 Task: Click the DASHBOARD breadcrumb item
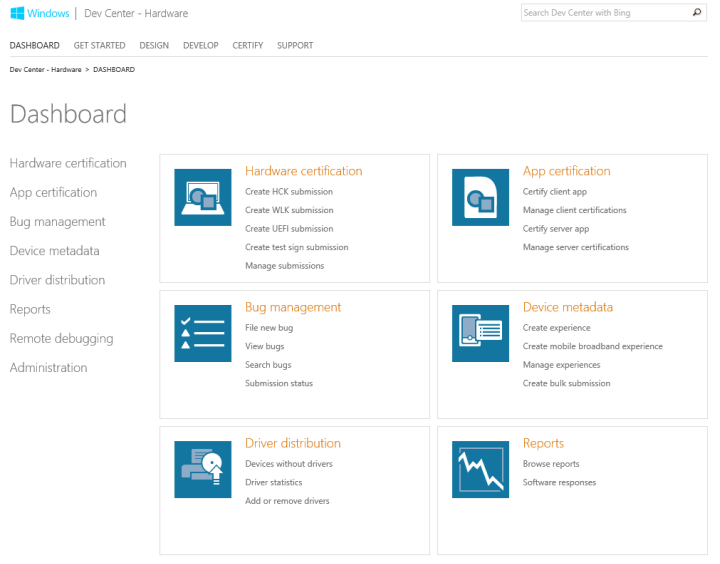point(114,69)
